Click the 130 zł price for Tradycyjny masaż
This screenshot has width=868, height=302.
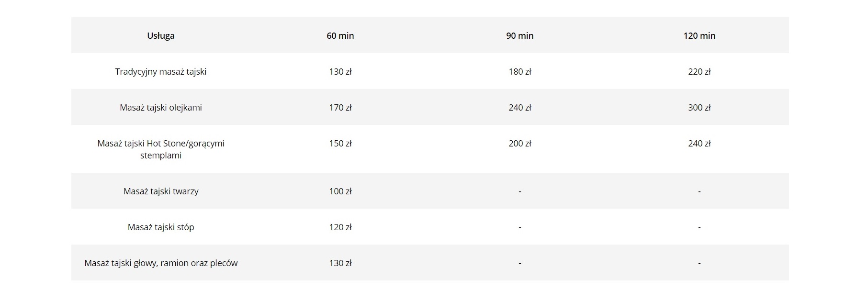coord(340,72)
